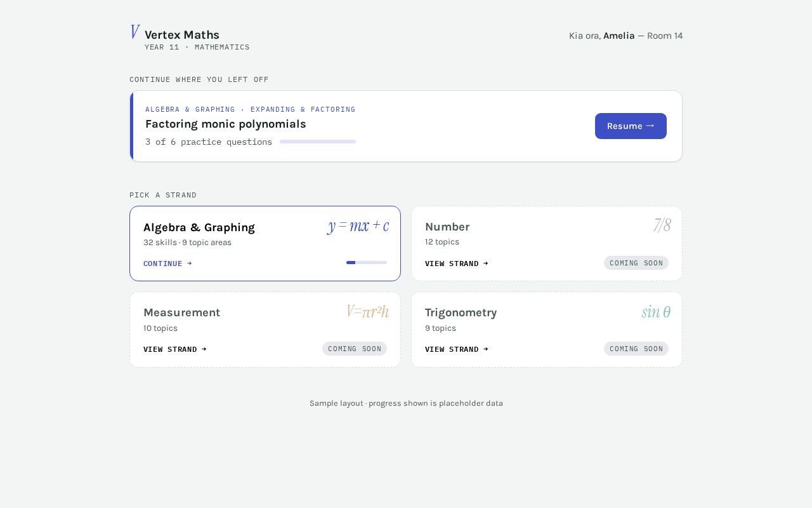Click 3 of 6 practice questions text

click(x=209, y=142)
